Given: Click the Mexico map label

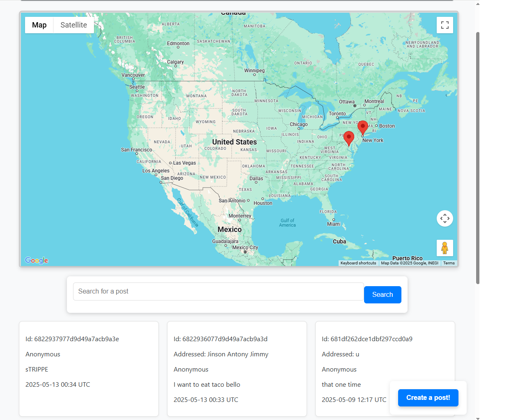Looking at the screenshot, I should [x=229, y=230].
